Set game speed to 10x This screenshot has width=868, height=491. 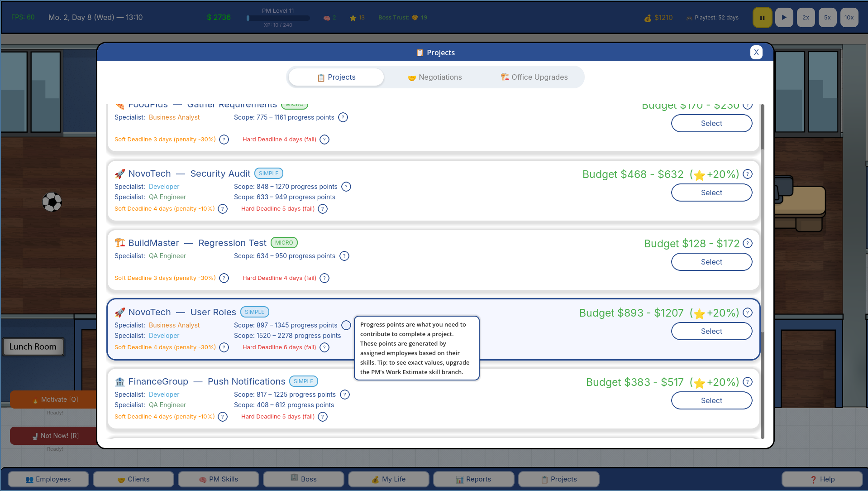pyautogui.click(x=849, y=18)
